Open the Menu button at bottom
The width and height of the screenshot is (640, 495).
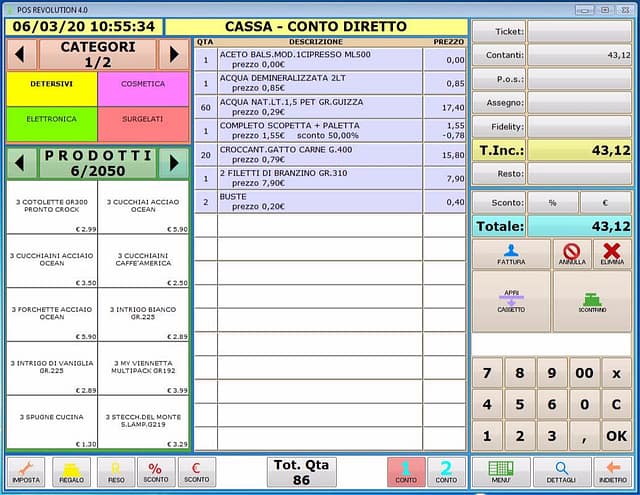500,471
